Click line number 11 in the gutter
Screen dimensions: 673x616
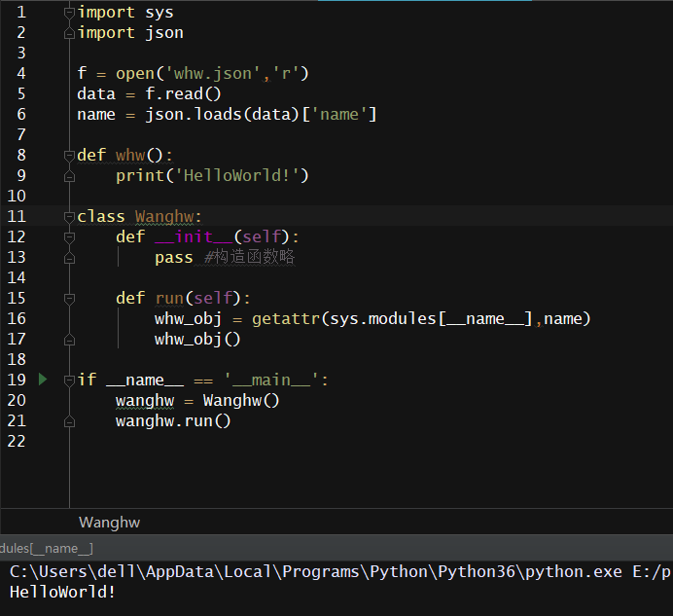(x=17, y=216)
